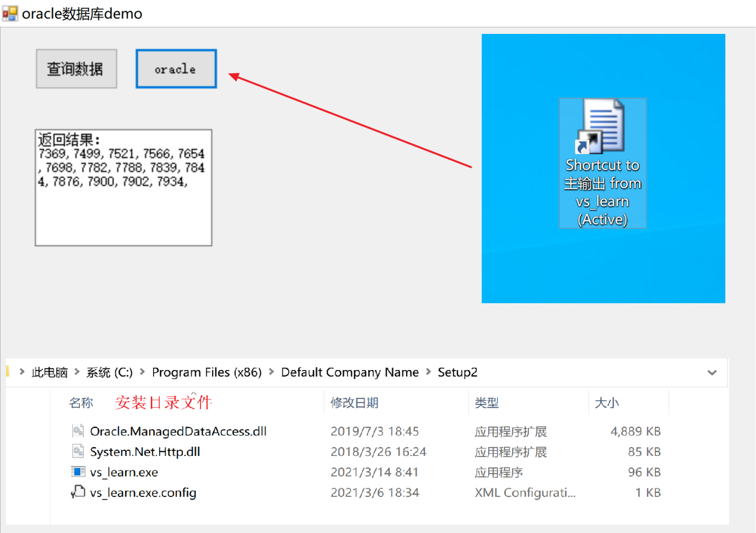Viewport: 756px width, 533px height.
Task: Sort files by 大小 column
Action: (x=607, y=402)
